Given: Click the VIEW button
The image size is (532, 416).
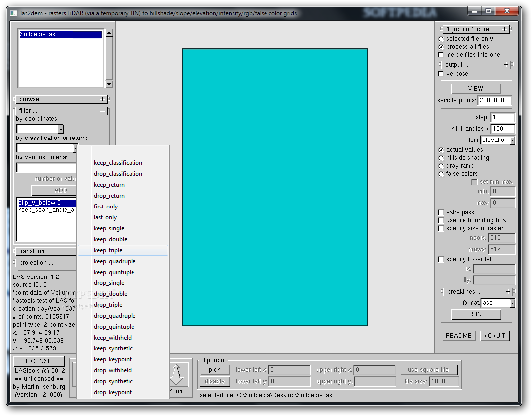Looking at the screenshot, I should click(x=476, y=89).
